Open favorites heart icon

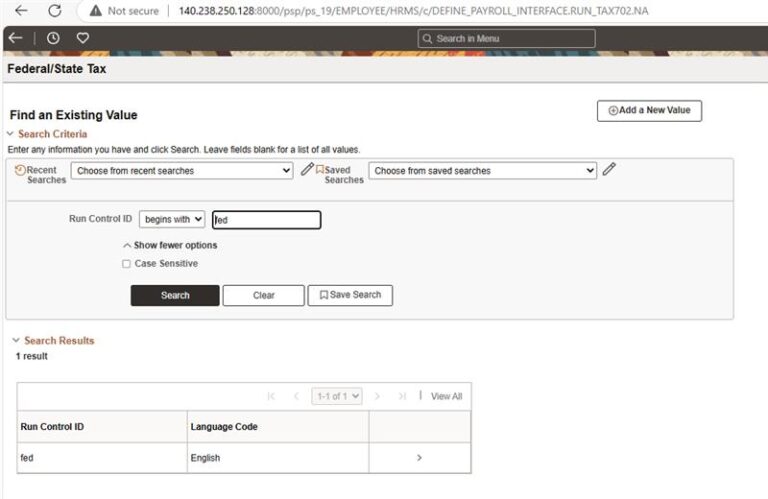83,38
